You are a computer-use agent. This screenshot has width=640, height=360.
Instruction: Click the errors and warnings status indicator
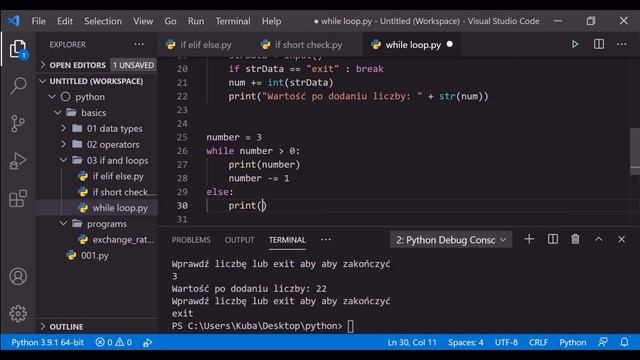tap(113, 342)
